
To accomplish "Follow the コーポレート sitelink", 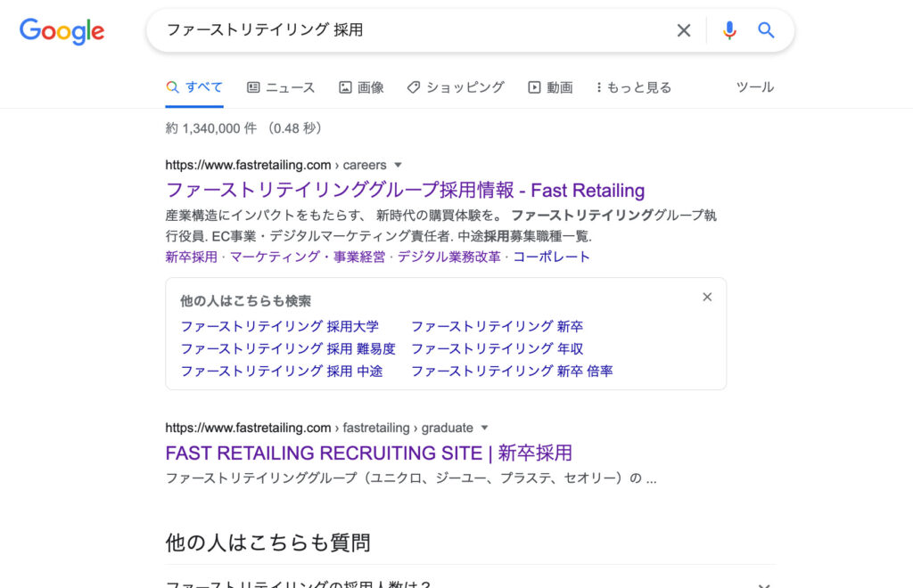I will point(551,257).
